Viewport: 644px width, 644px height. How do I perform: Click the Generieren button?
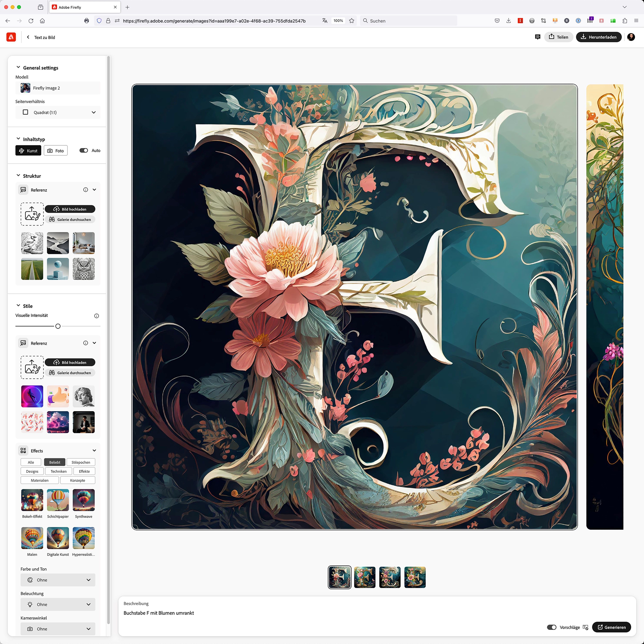tap(611, 627)
